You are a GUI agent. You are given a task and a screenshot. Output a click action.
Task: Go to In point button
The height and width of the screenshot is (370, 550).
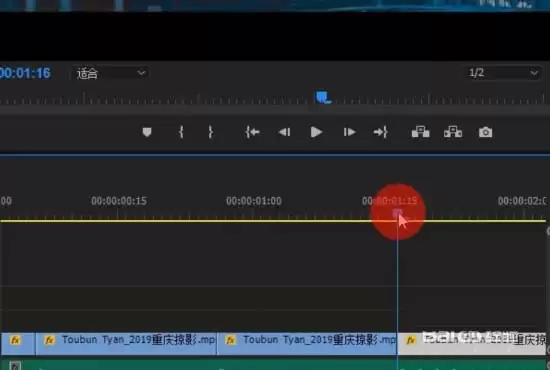coord(252,132)
